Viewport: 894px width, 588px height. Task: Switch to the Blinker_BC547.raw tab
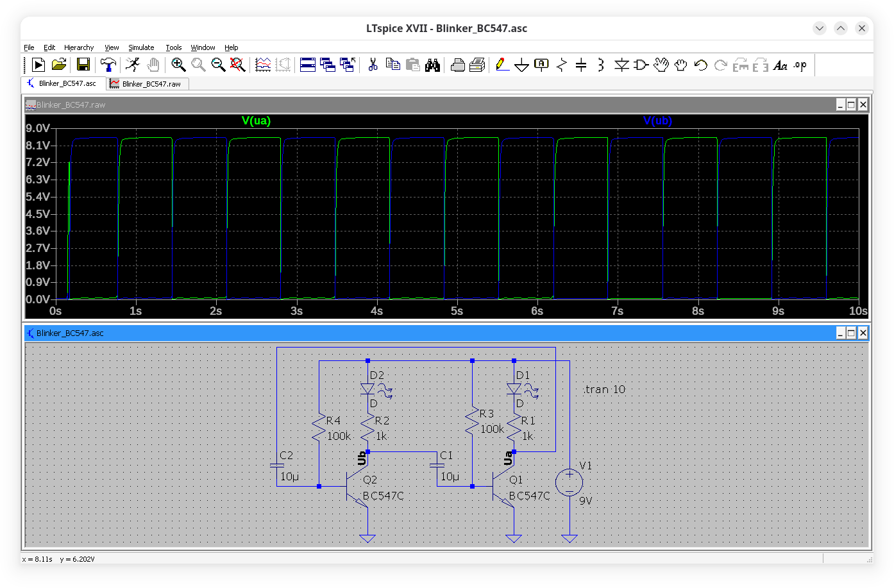click(151, 84)
